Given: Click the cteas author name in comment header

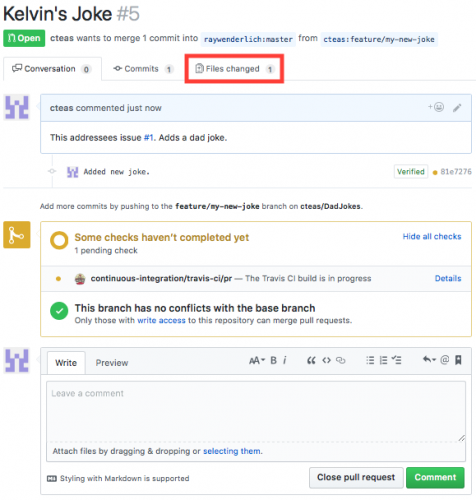Looking at the screenshot, I should coord(61,108).
